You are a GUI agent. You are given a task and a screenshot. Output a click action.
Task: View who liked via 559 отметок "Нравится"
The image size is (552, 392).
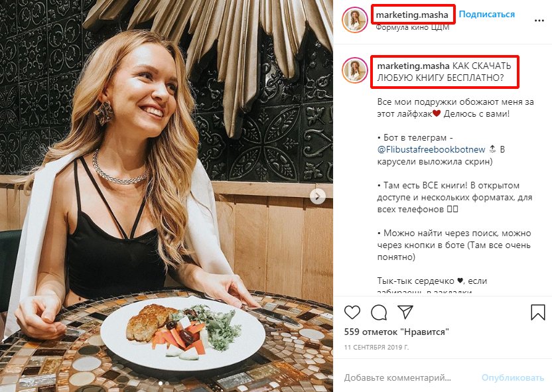click(x=397, y=332)
